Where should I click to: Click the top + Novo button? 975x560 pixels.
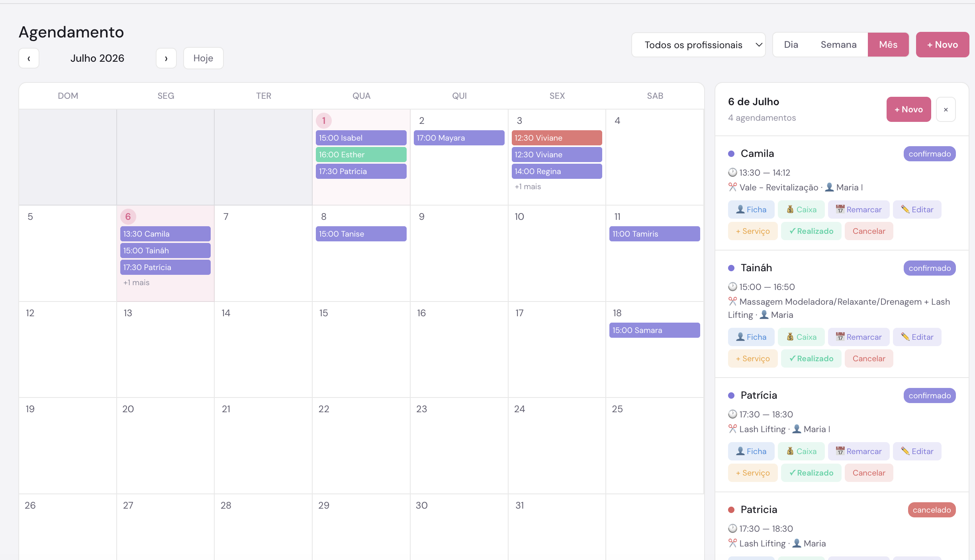pyautogui.click(x=942, y=45)
